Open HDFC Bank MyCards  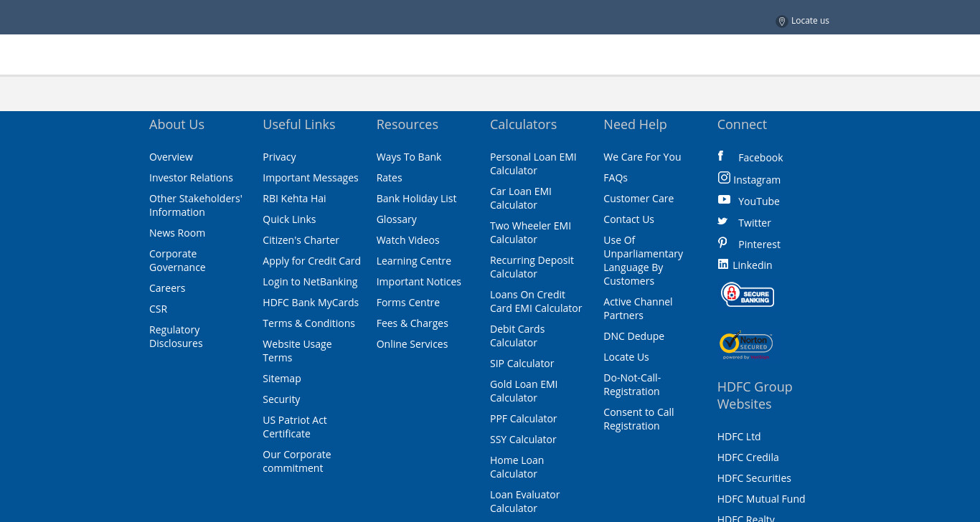click(x=311, y=303)
